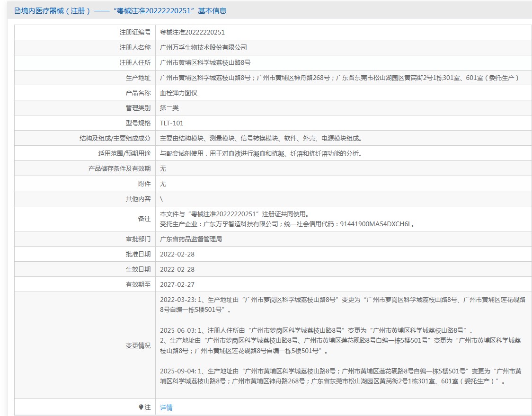Click registrant address 广州市黄埔区科学城荔枝山路8号

tap(205, 62)
